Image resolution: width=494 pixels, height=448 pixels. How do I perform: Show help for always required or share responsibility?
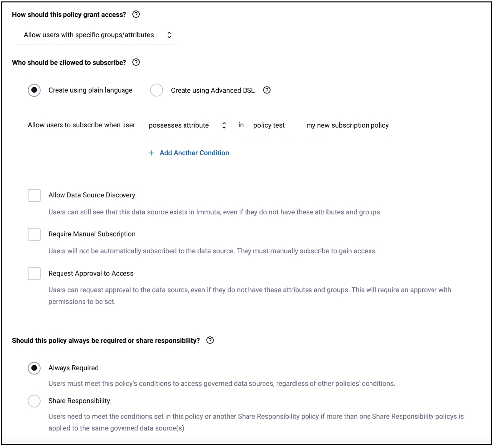point(210,340)
